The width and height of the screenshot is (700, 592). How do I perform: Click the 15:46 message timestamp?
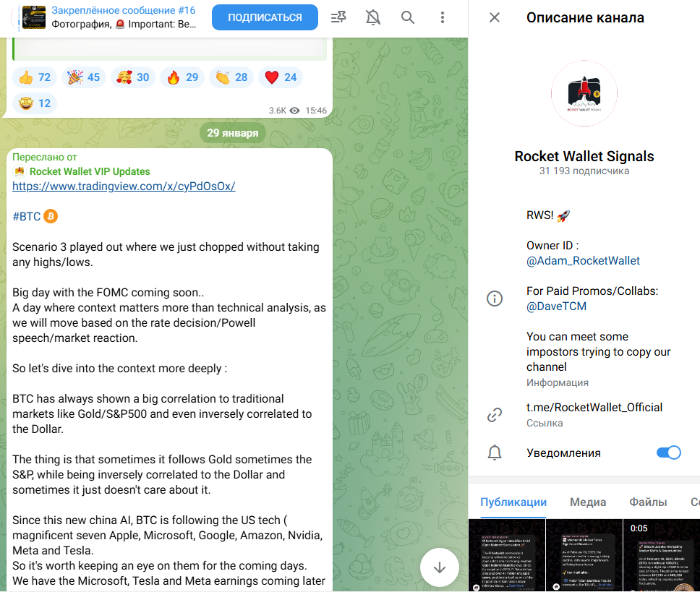(316, 111)
